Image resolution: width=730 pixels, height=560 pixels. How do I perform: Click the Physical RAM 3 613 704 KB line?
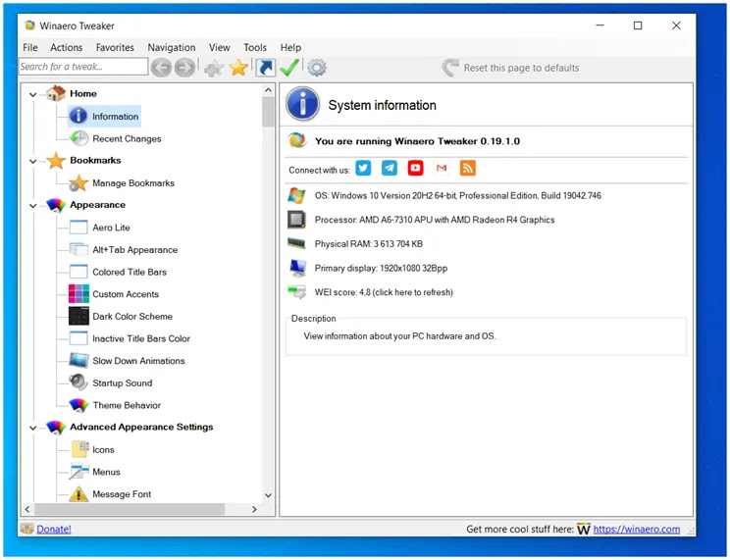tap(369, 244)
